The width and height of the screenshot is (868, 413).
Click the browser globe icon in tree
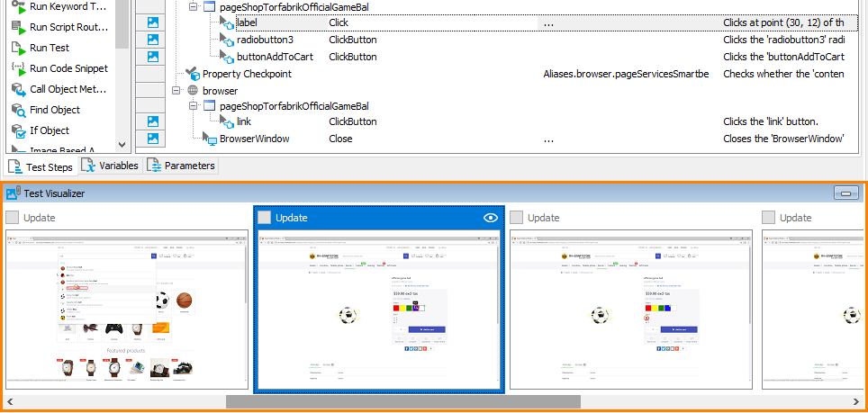[x=193, y=90]
